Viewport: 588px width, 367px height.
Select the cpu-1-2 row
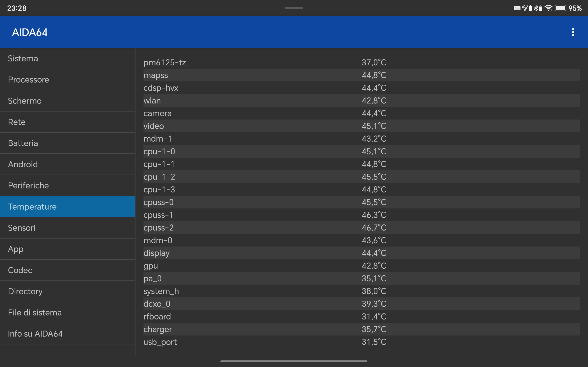362,177
